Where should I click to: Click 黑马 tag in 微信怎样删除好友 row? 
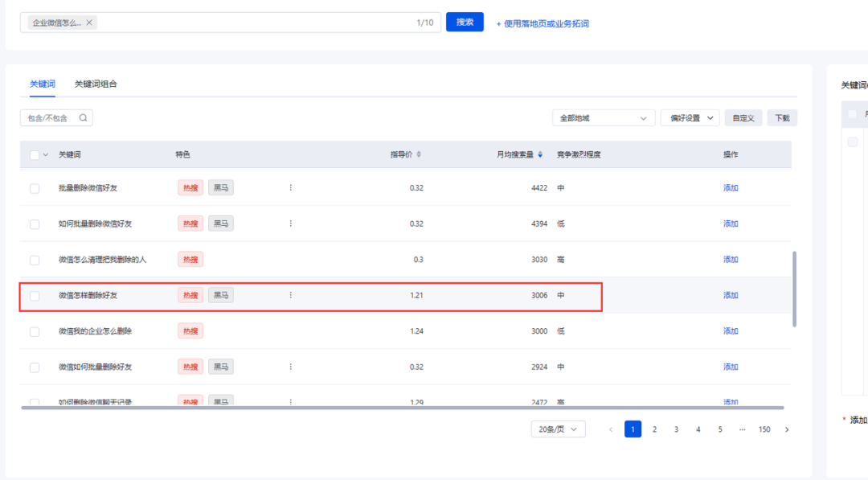click(221, 295)
